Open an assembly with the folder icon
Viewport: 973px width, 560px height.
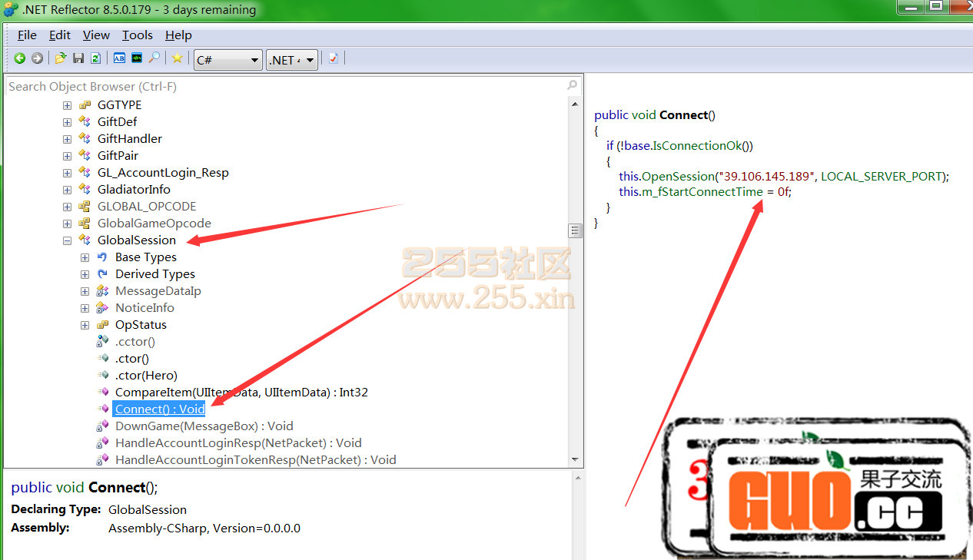tap(61, 58)
